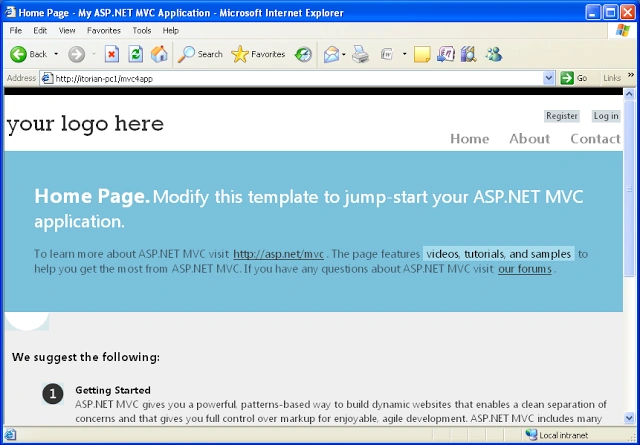640x445 pixels.
Task: Click the status bar page icon
Action: 10,435
